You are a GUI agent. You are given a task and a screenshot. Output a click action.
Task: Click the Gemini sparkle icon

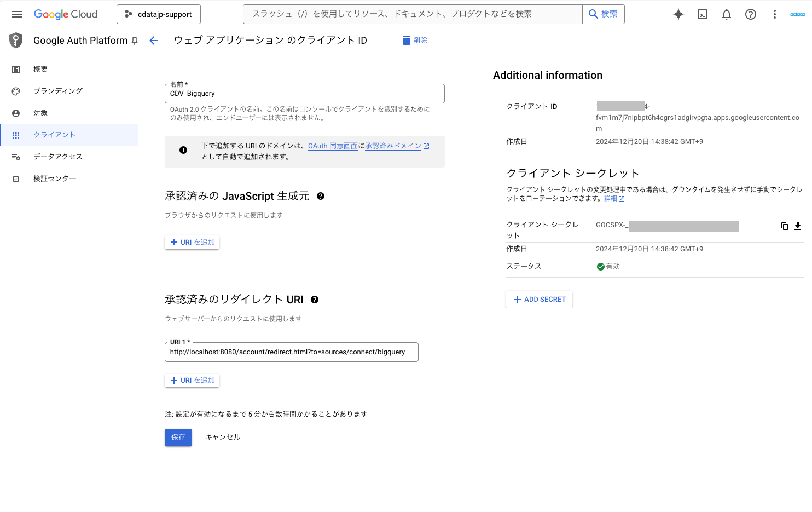point(678,14)
